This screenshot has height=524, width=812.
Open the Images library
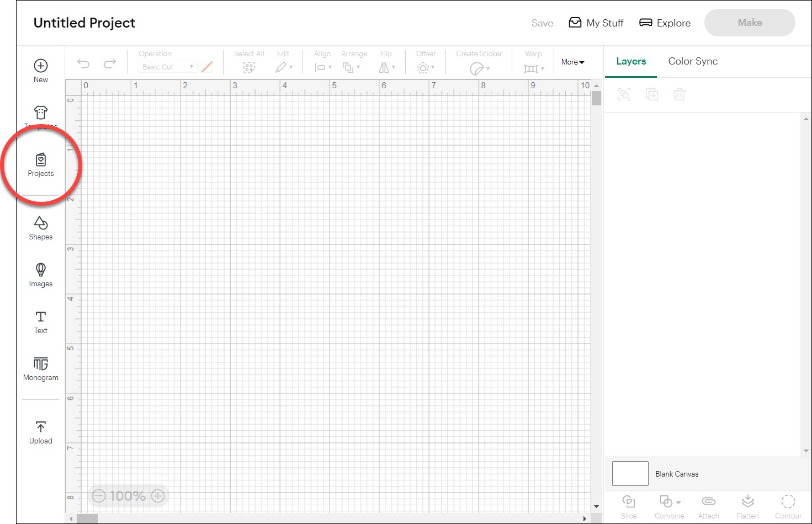(x=40, y=274)
